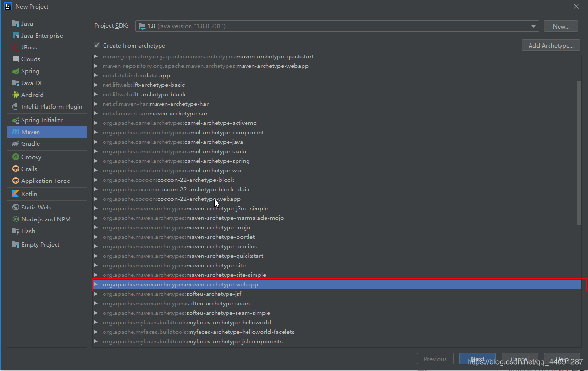Click the Java FX folder icon

pyautogui.click(x=16, y=83)
